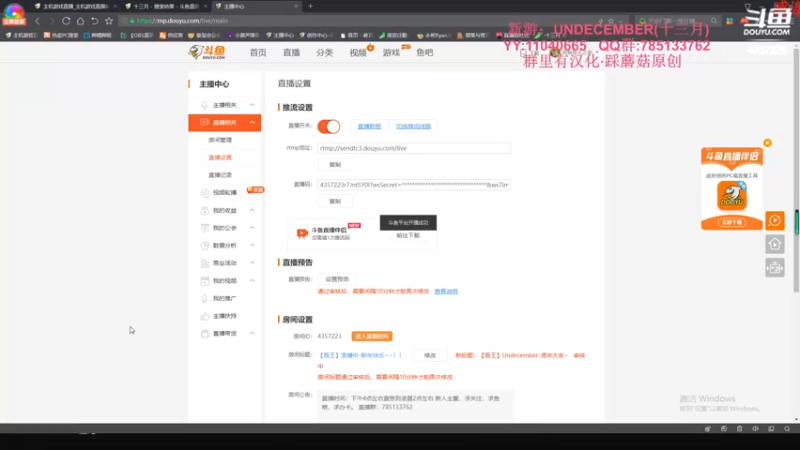Expand the 我的公会 sidebar chevron
Viewport: 800px width, 450px height.
pos(252,228)
